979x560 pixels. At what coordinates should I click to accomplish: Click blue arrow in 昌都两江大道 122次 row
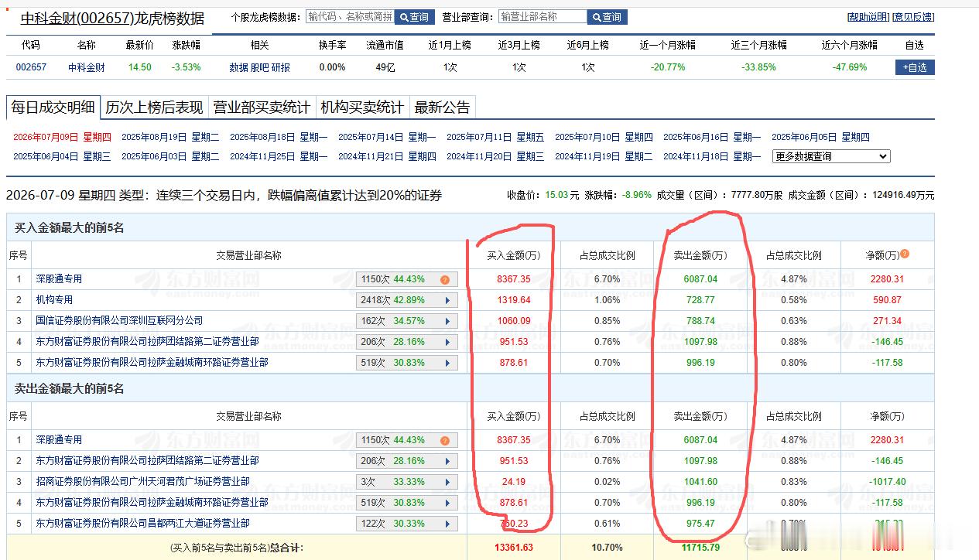(447, 524)
